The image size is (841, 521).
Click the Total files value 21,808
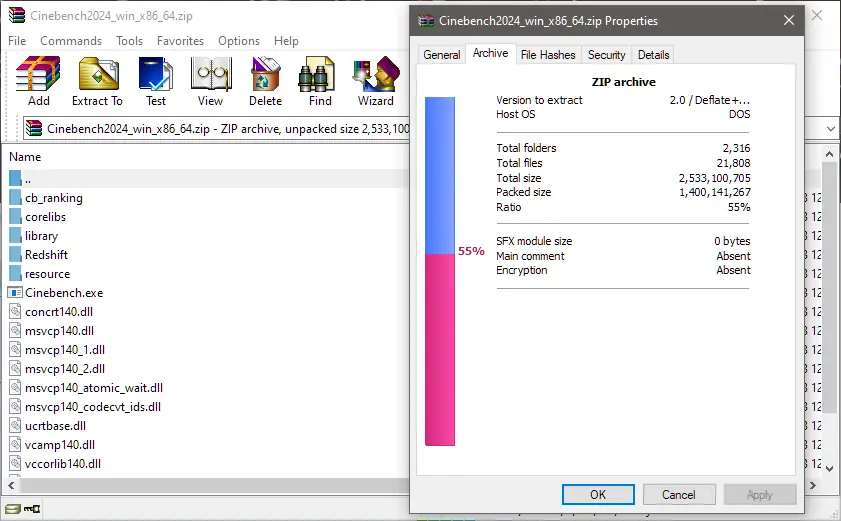click(x=733, y=163)
